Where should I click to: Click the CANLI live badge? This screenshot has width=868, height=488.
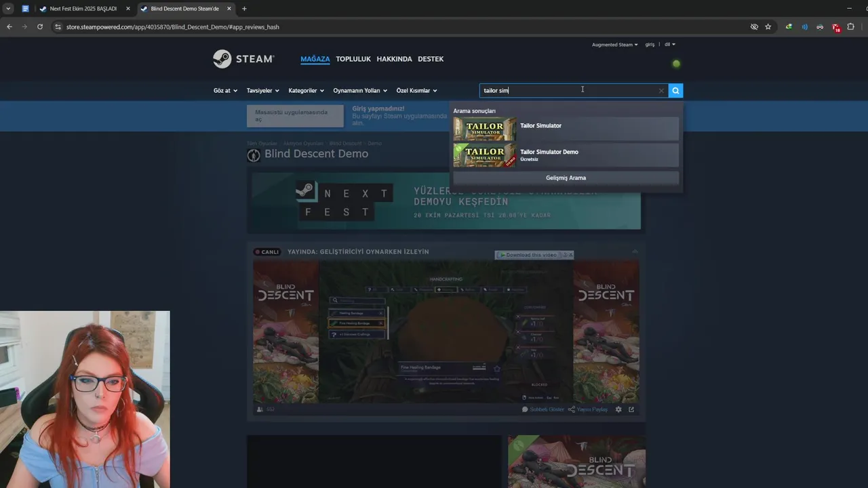tap(267, 251)
